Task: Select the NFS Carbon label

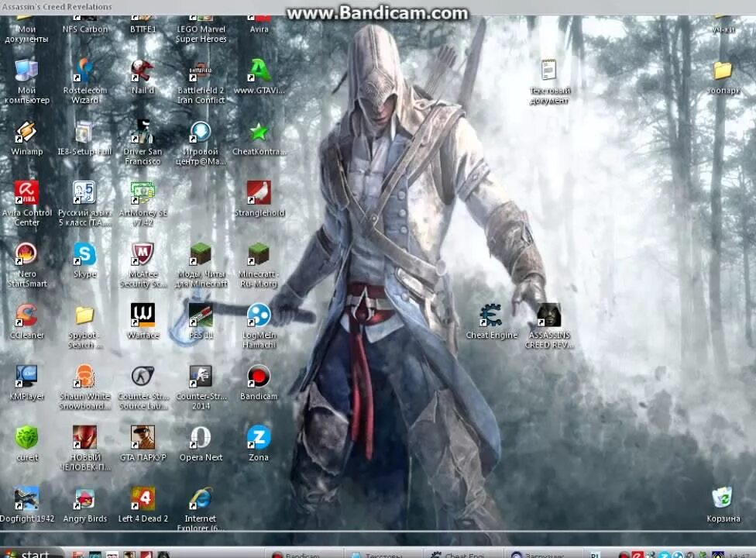Action: (x=85, y=29)
